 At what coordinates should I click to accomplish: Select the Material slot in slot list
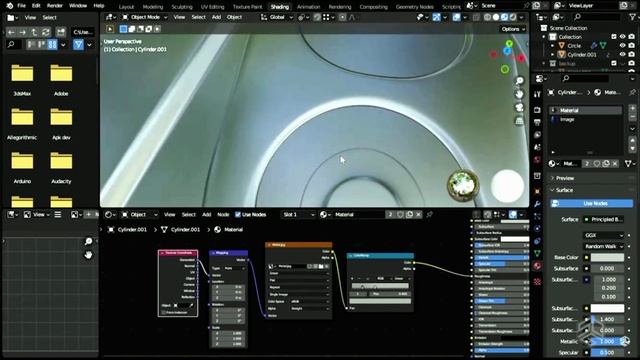tap(585, 110)
